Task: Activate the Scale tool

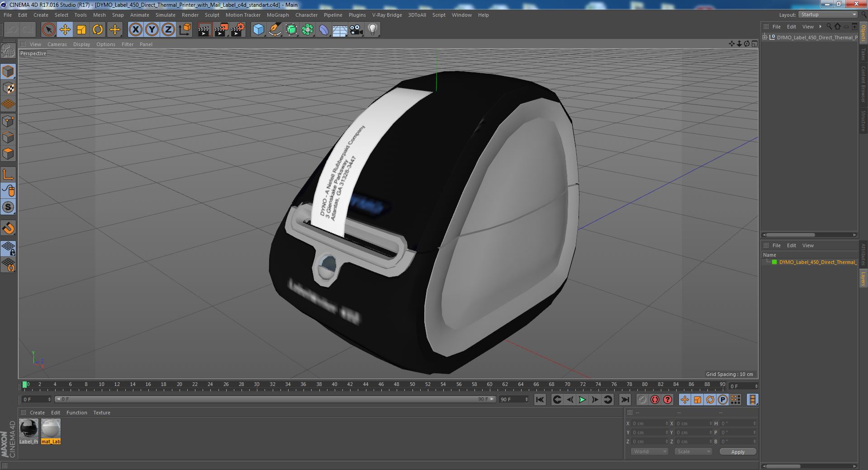Action: point(81,30)
